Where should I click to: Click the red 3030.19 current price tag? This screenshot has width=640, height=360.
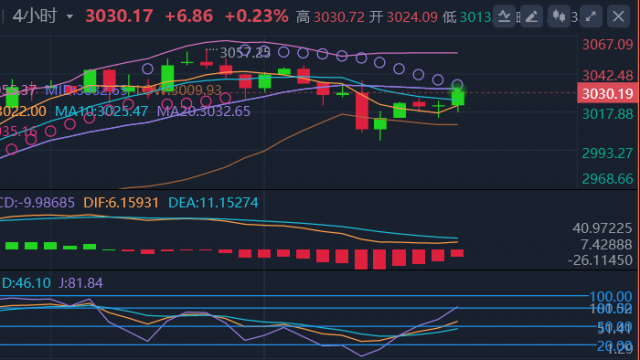pos(607,93)
